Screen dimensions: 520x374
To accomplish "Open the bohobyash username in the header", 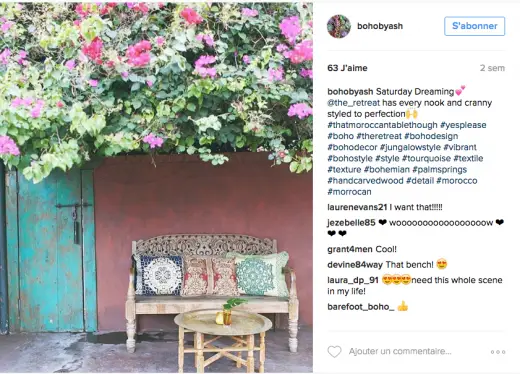I will tap(380, 26).
